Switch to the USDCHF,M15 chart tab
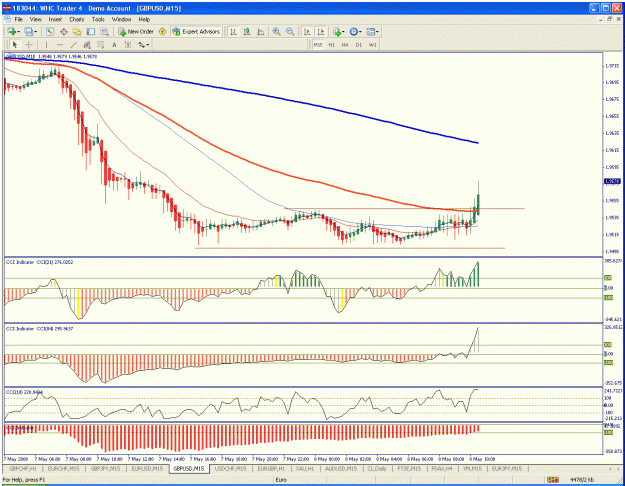 [x=230, y=469]
